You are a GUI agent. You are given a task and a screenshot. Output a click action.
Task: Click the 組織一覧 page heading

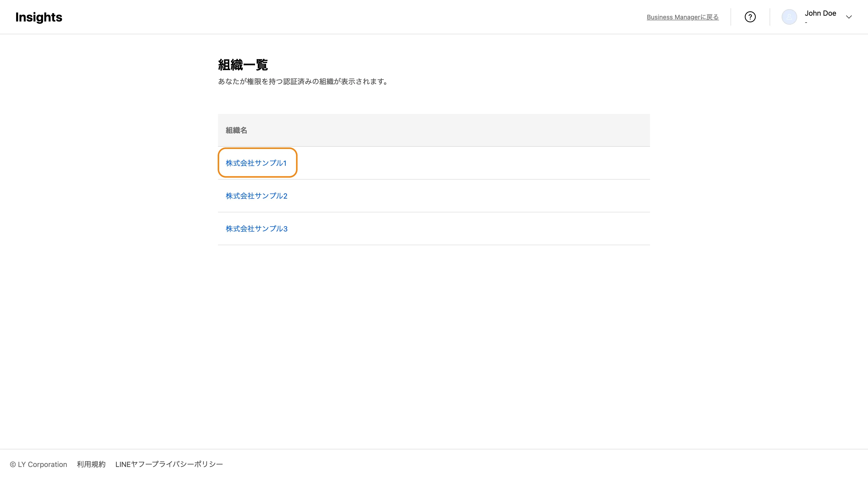point(243,65)
